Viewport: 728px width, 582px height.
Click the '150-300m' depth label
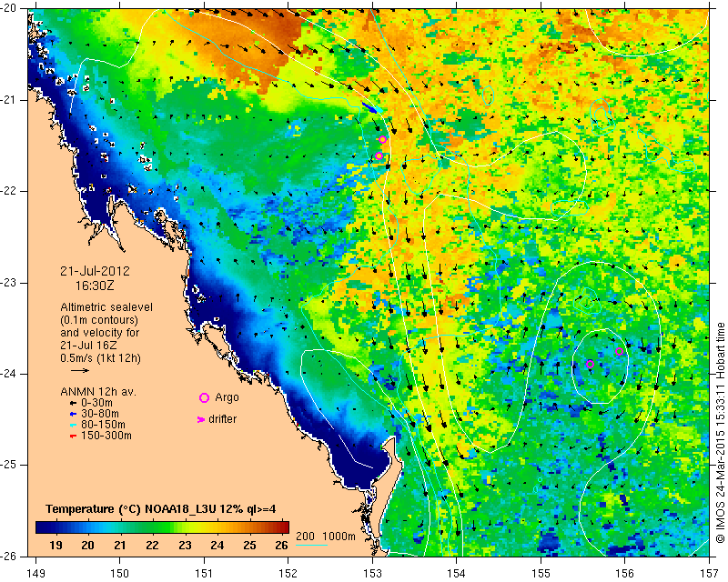106,436
